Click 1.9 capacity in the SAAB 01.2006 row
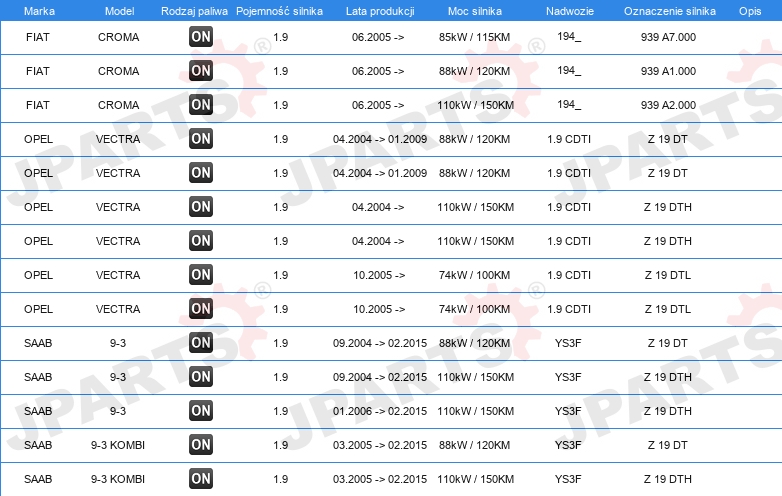The height and width of the screenshot is (496, 782). point(281,411)
